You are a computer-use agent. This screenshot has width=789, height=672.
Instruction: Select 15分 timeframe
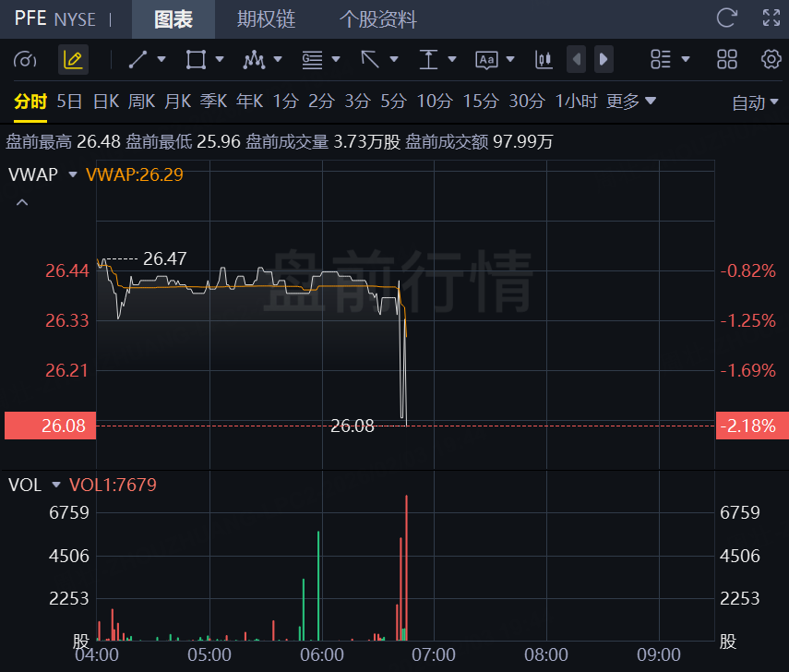481,102
